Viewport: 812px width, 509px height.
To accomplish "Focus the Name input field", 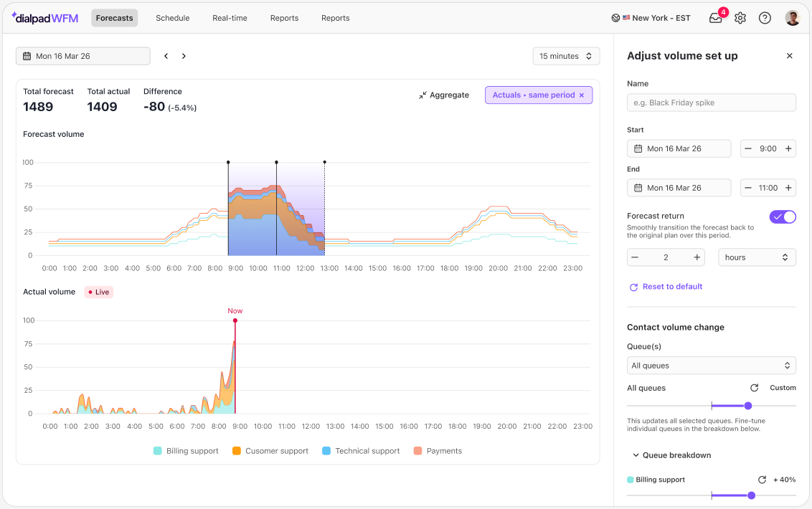I will point(711,103).
